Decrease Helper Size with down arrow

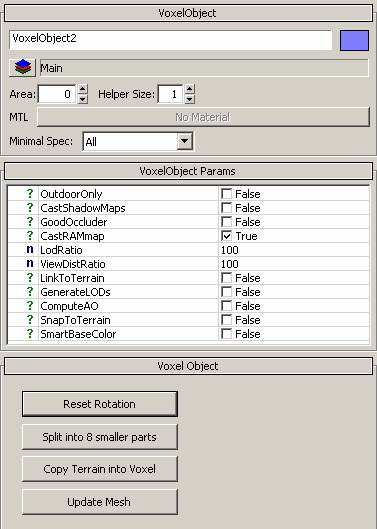190,99
